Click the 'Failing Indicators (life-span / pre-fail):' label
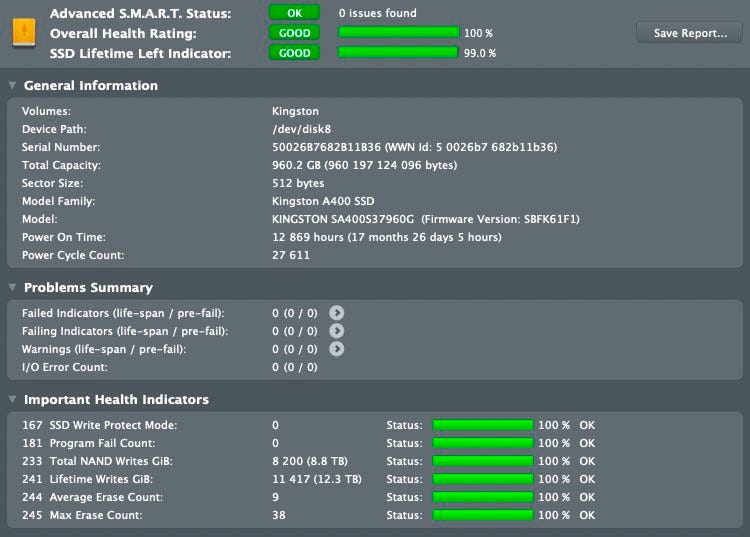This screenshot has width=750, height=537. (125, 331)
